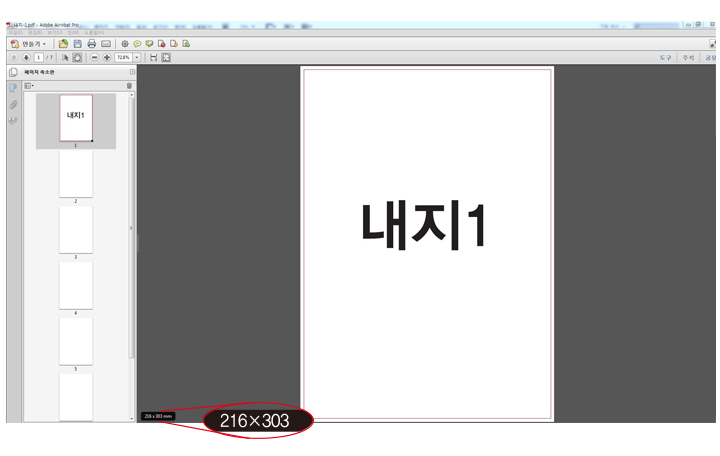Select the page 2 thumbnail

[76, 174]
